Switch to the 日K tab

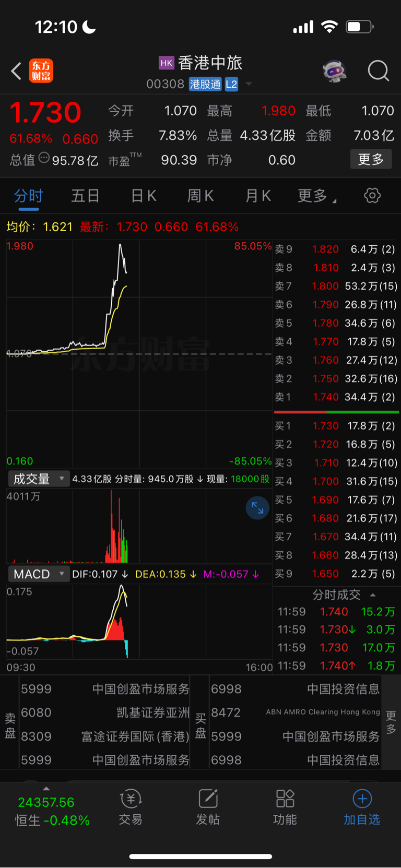click(144, 196)
